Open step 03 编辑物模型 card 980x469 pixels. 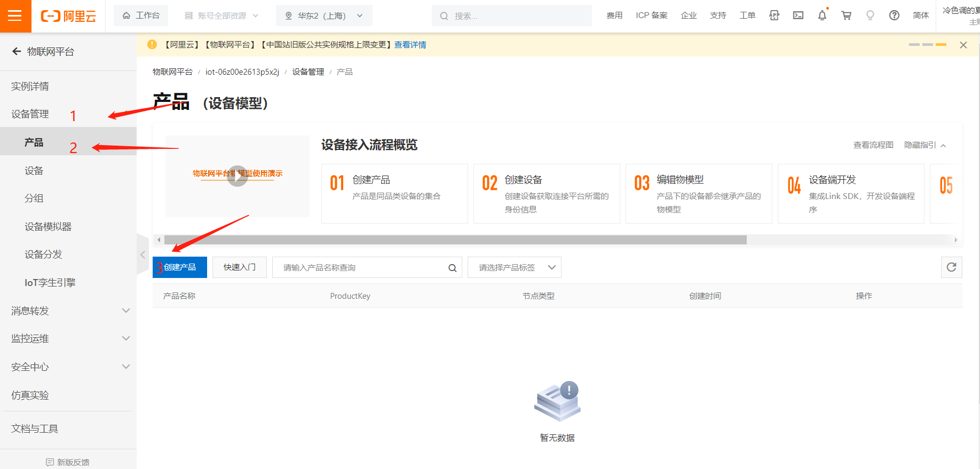tap(699, 193)
